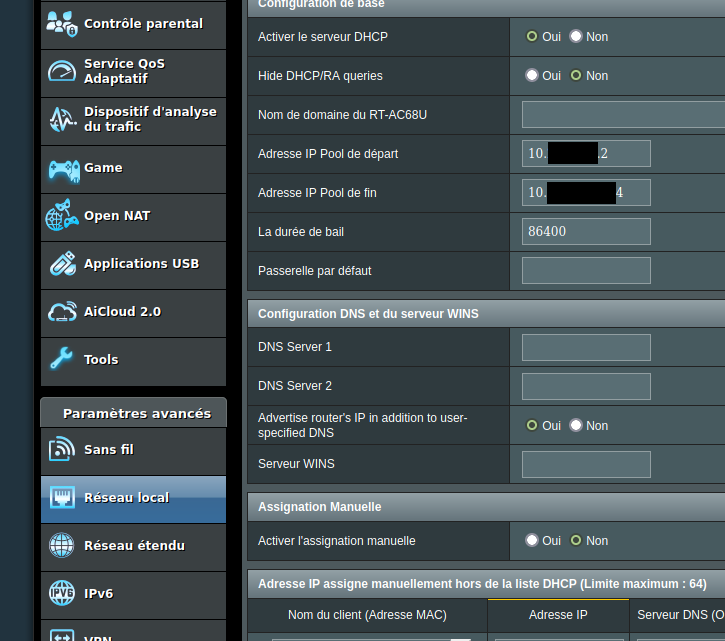Click the Sans fil wireless icon
Image resolution: width=725 pixels, height=641 pixels.
[62, 449]
